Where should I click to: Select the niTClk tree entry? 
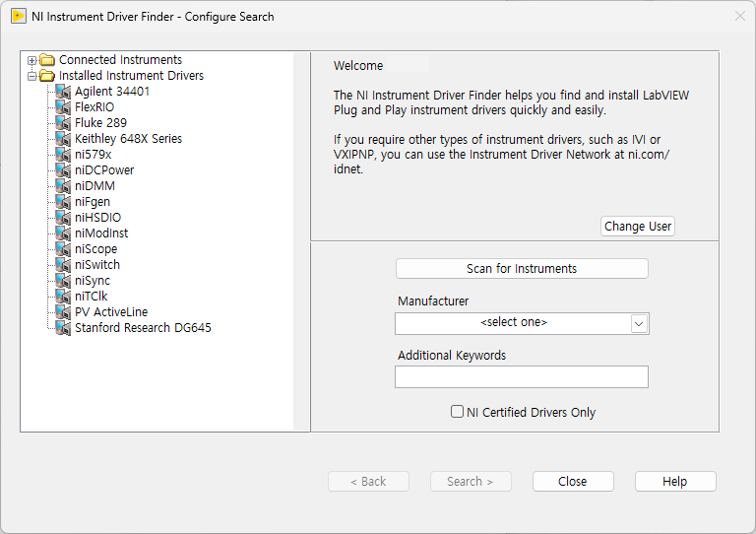(x=92, y=297)
